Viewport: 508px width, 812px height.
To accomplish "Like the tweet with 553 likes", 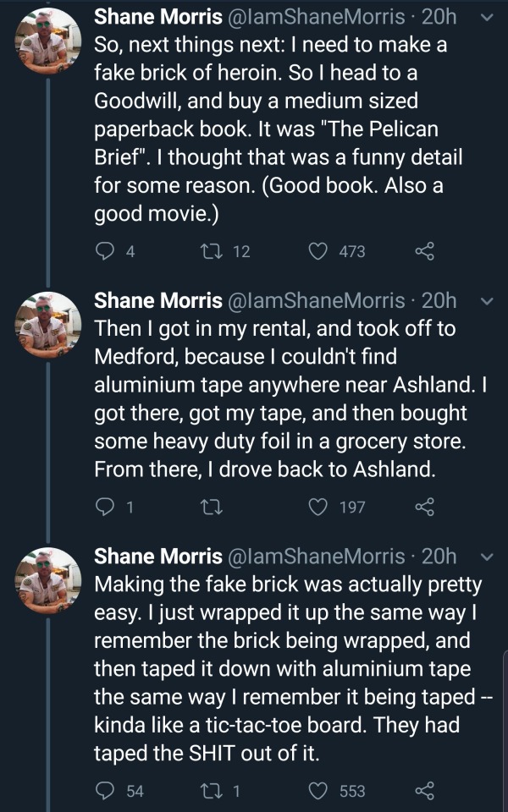I will pyautogui.click(x=319, y=791).
